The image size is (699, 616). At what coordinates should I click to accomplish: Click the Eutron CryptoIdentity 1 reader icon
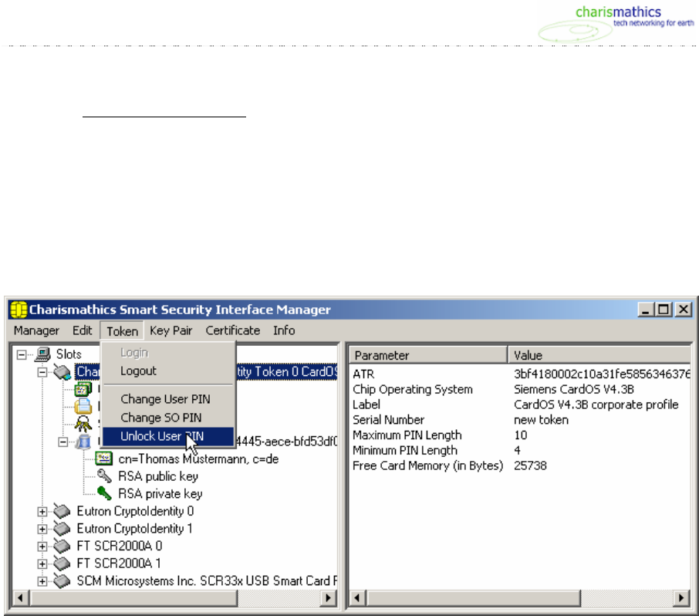pyautogui.click(x=62, y=528)
